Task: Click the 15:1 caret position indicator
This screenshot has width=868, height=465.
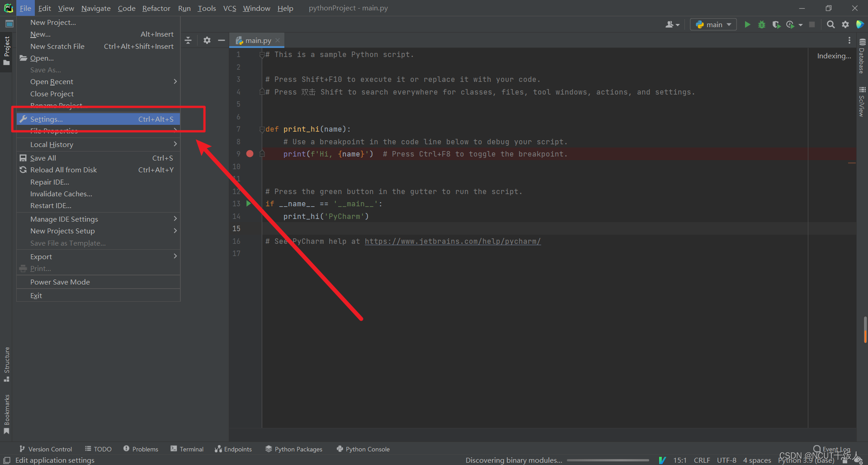Action: (x=680, y=460)
